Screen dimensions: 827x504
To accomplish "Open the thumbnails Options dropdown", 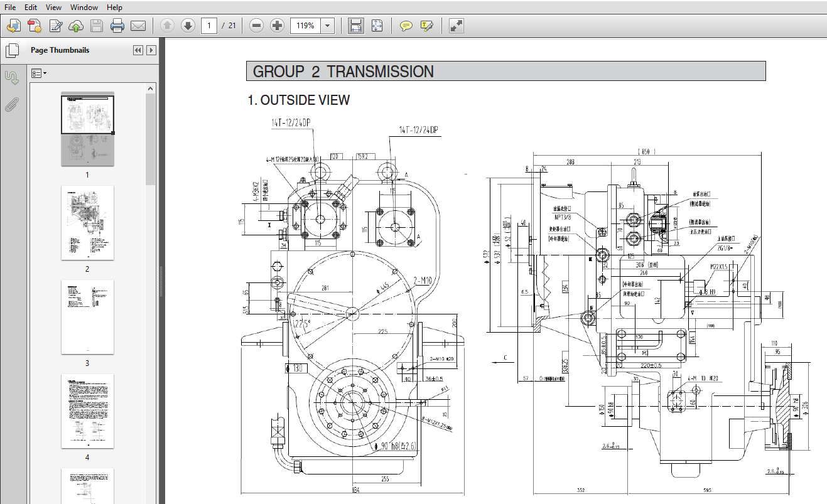I will coord(38,73).
